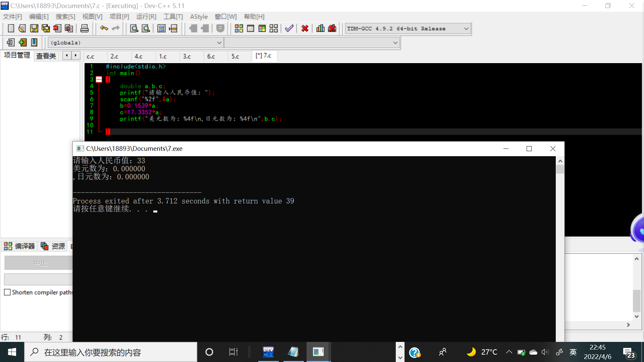Select the 查看类 panel tab
644x362 pixels.
(46, 56)
